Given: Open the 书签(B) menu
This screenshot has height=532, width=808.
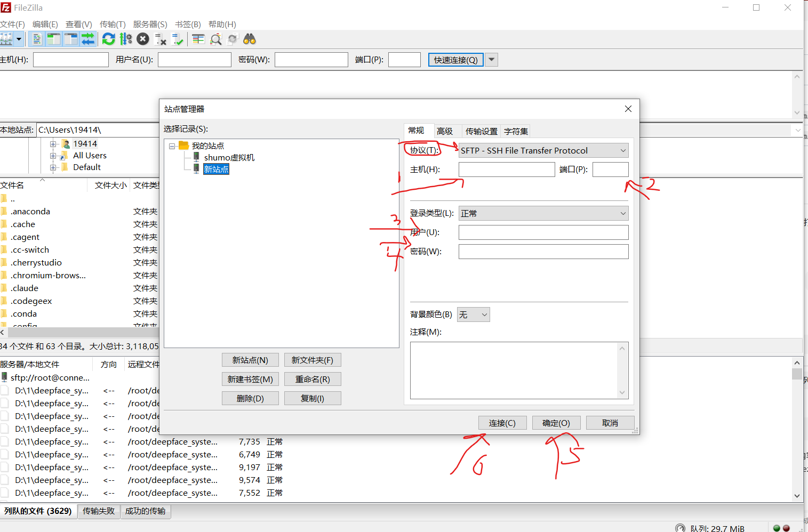Looking at the screenshot, I should 188,25.
